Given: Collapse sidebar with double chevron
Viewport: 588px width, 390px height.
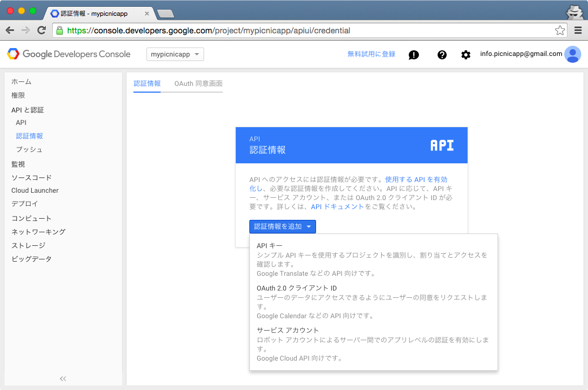Looking at the screenshot, I should (x=63, y=379).
